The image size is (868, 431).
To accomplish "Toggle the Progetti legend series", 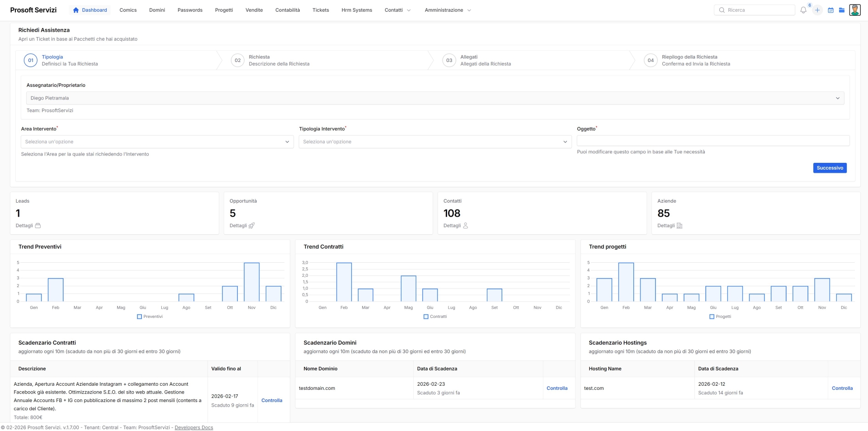I will pyautogui.click(x=721, y=317).
